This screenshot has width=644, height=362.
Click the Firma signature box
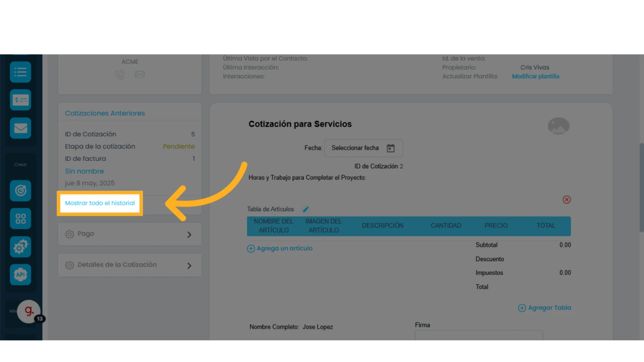pos(479,335)
